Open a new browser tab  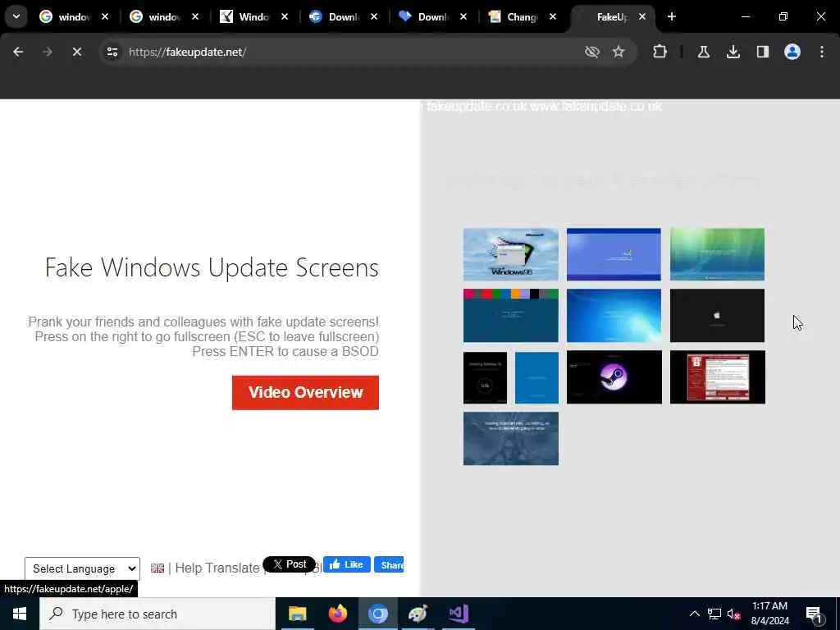click(672, 16)
